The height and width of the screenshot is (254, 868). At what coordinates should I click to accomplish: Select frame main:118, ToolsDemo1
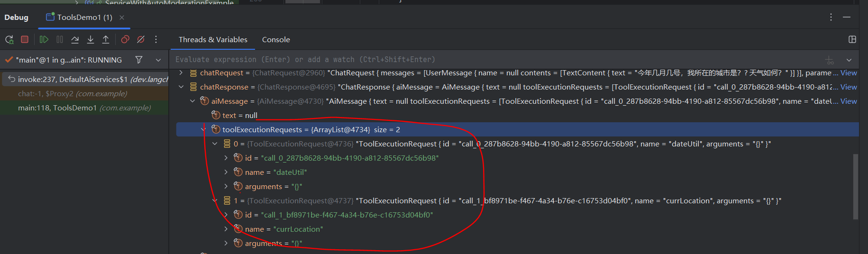click(85, 108)
